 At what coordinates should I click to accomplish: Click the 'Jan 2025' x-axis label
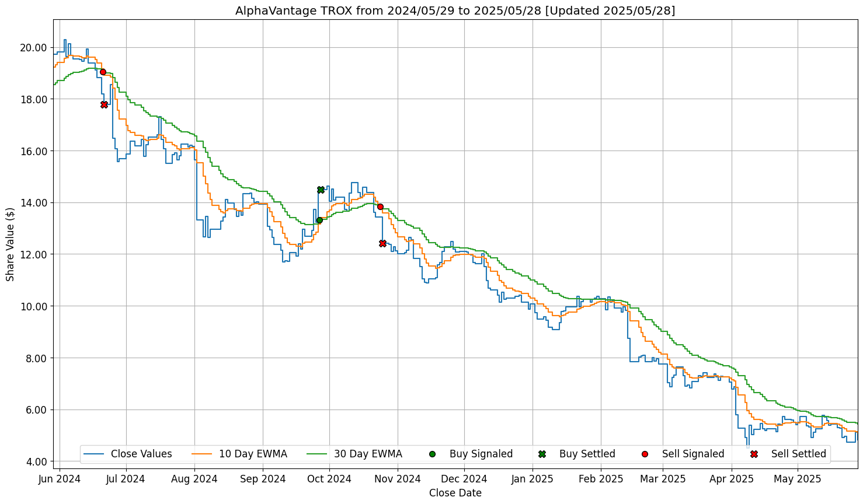click(x=533, y=479)
